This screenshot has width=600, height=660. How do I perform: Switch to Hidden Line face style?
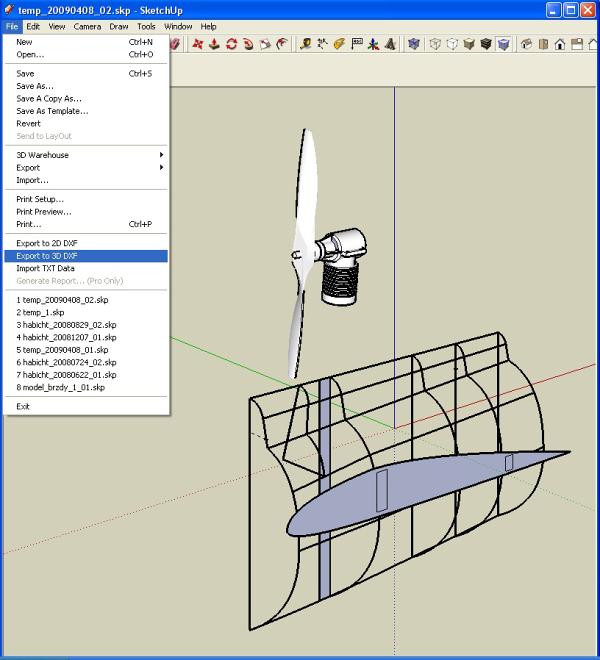point(452,44)
